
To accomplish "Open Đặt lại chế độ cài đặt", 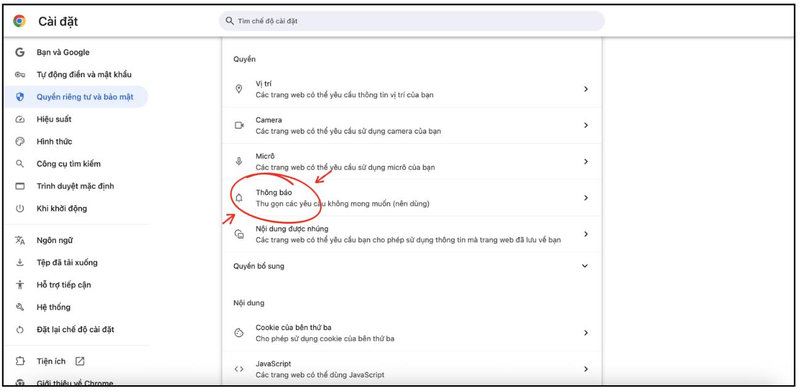I will point(77,329).
